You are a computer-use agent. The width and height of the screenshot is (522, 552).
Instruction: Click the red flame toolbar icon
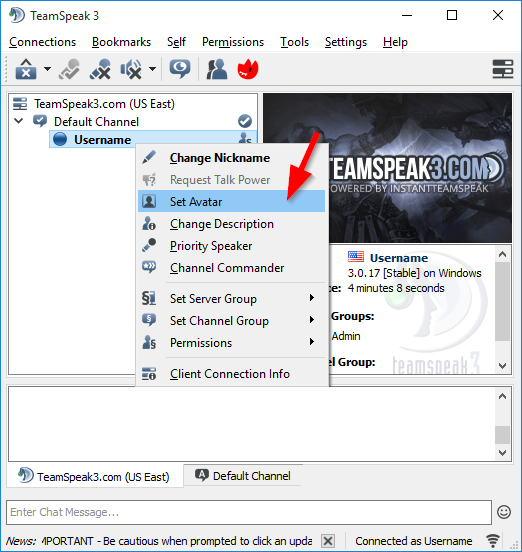pos(248,69)
